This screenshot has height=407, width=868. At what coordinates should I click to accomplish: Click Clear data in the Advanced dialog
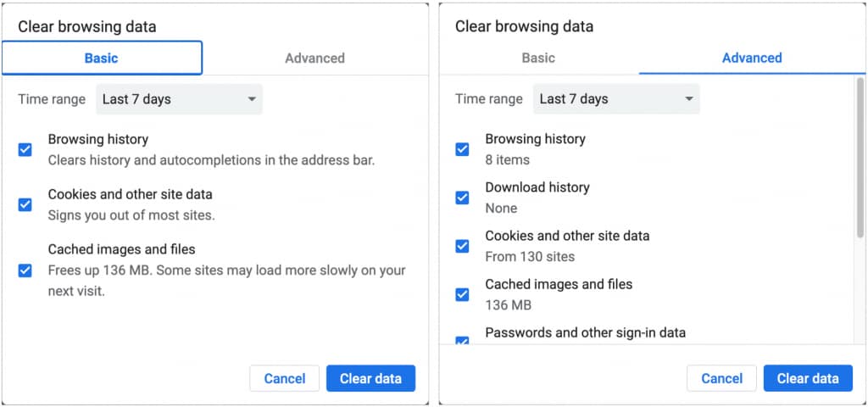pos(808,378)
